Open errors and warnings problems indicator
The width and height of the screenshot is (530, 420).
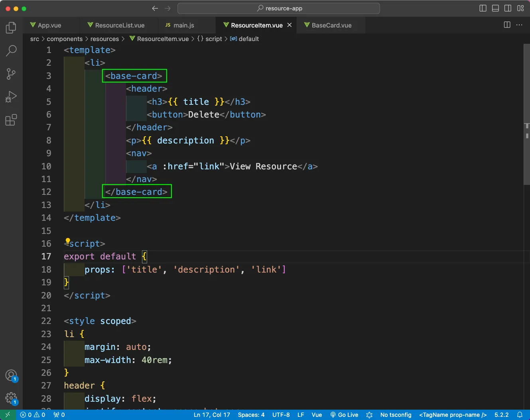tap(33, 415)
